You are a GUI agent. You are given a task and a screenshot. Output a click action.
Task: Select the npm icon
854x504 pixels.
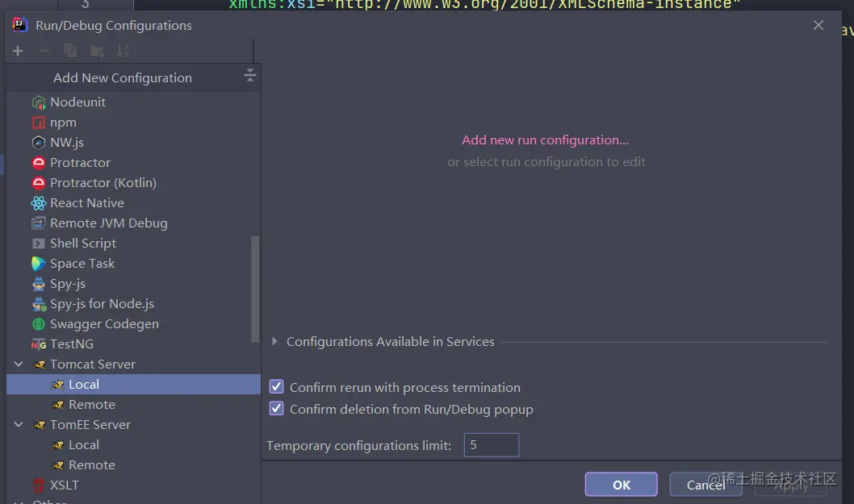pos(39,123)
